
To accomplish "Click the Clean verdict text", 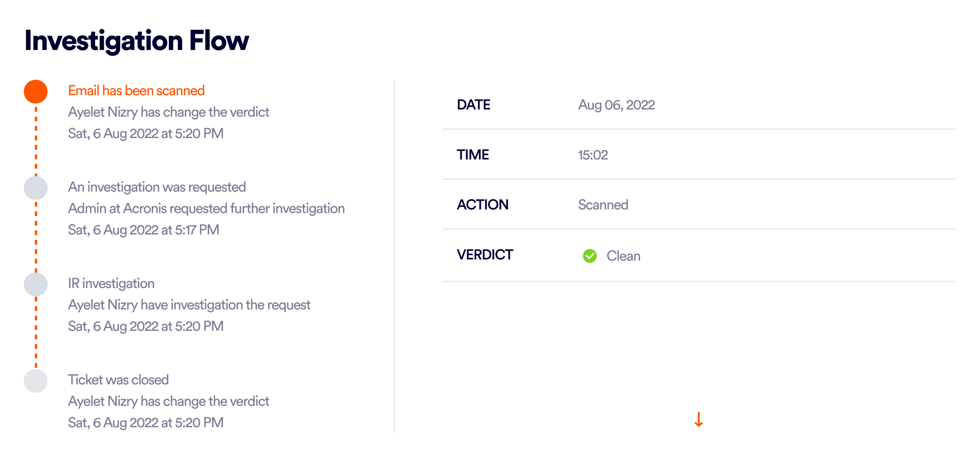I will 624,256.
